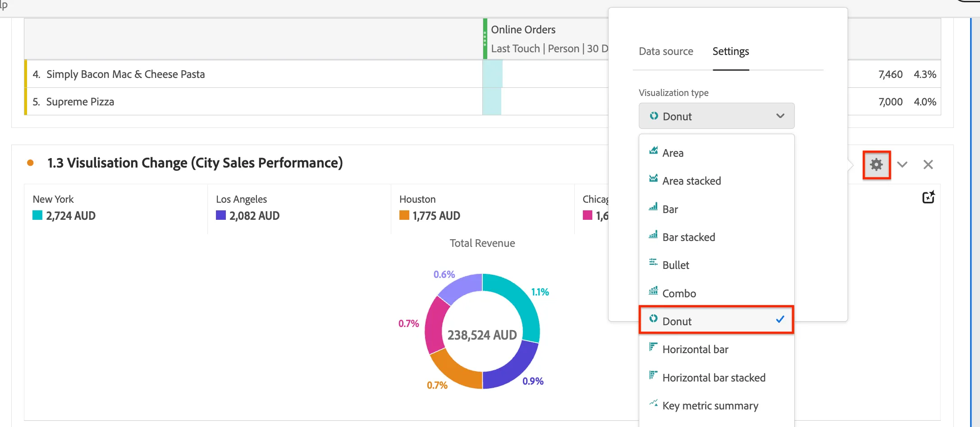Open the visualization settings gear icon
Screen dimensions: 980x427
pos(876,165)
